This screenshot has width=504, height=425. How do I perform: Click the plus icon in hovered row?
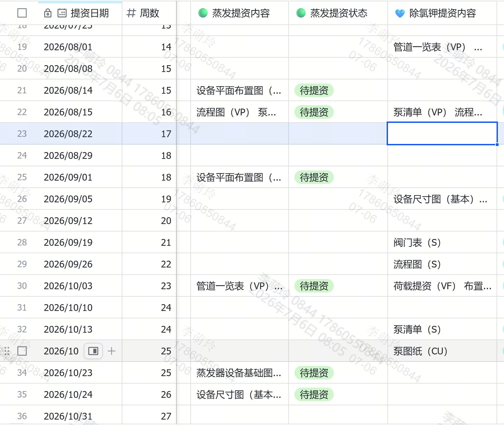(x=112, y=351)
